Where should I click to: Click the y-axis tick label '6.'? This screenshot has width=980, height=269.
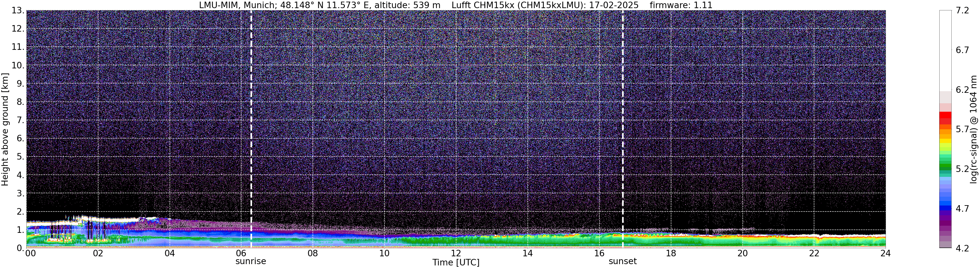21,138
